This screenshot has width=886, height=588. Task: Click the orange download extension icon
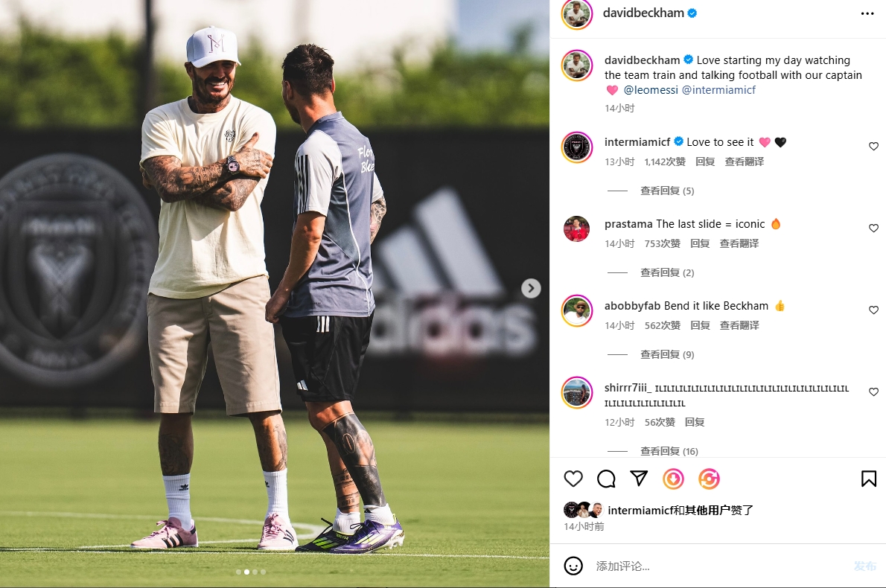(674, 479)
